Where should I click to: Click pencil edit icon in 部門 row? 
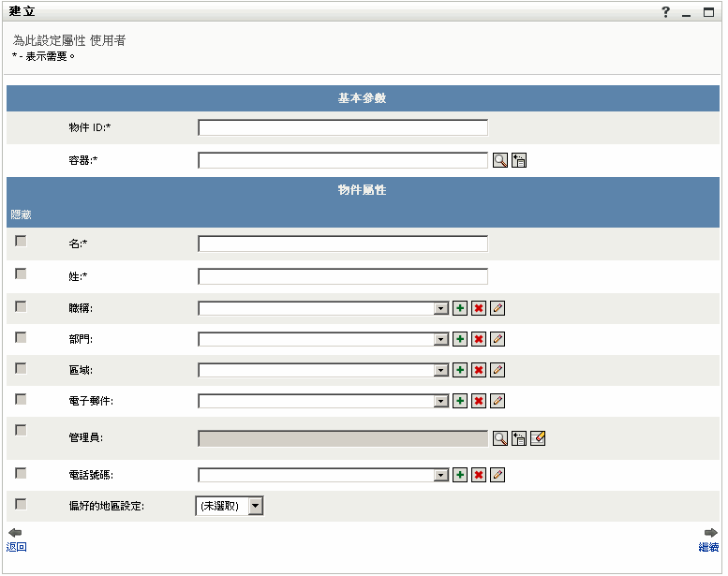click(x=498, y=339)
